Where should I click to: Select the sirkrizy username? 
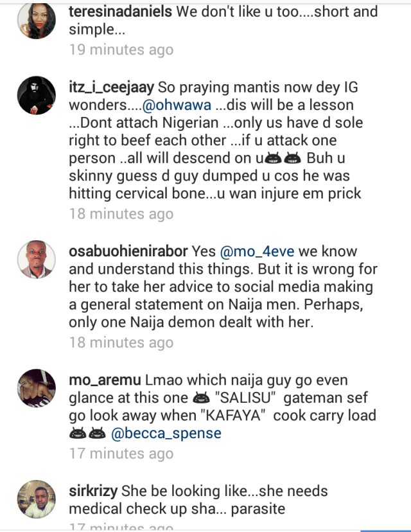point(92,492)
